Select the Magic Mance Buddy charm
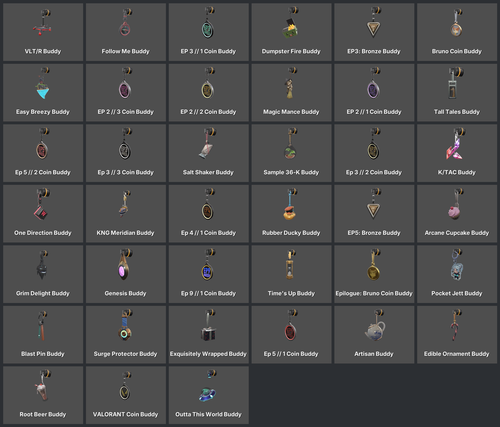This screenshot has width=500, height=427. point(290,83)
